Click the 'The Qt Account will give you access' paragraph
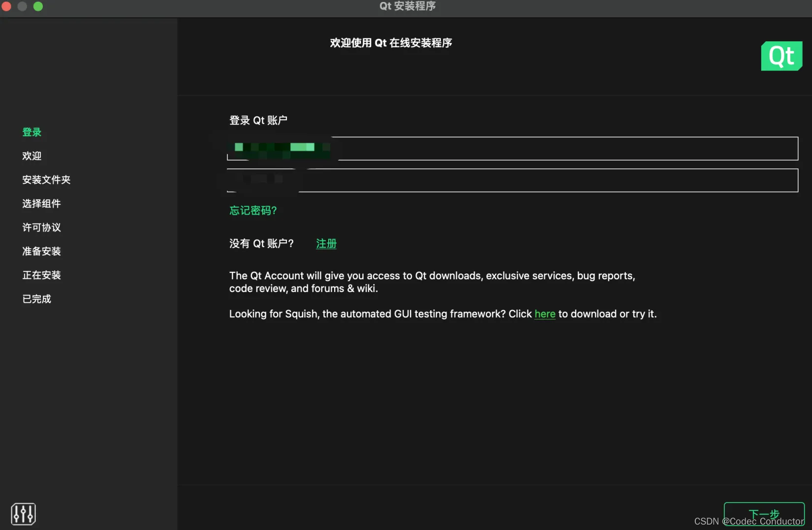This screenshot has width=812, height=530. coord(432,282)
